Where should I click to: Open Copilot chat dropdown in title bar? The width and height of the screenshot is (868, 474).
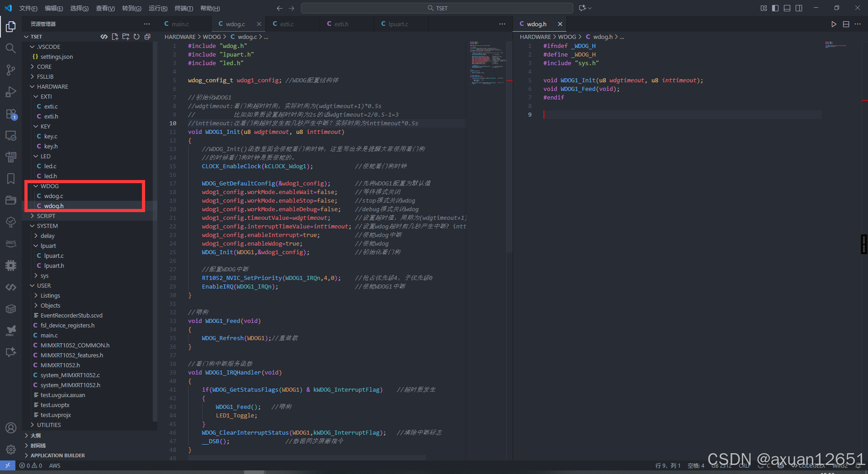coord(585,8)
